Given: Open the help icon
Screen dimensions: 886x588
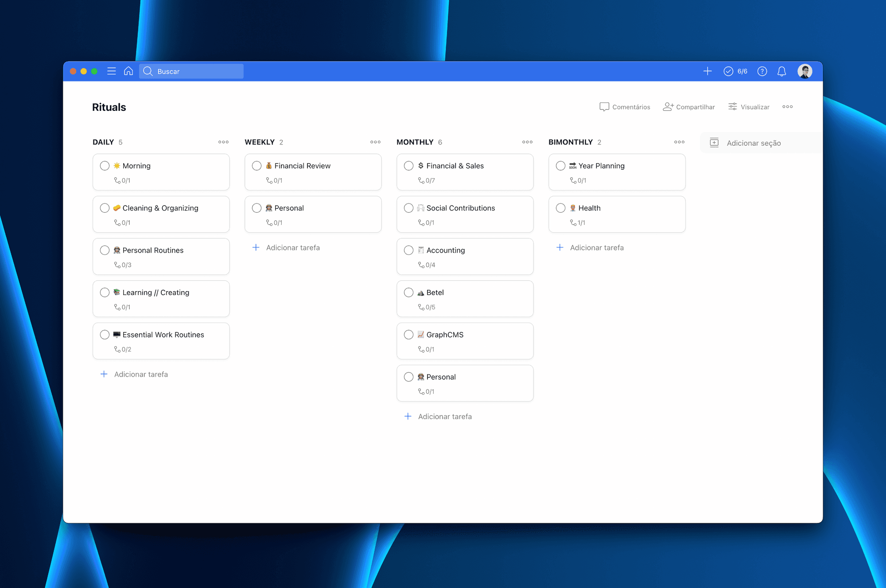Looking at the screenshot, I should pos(762,71).
